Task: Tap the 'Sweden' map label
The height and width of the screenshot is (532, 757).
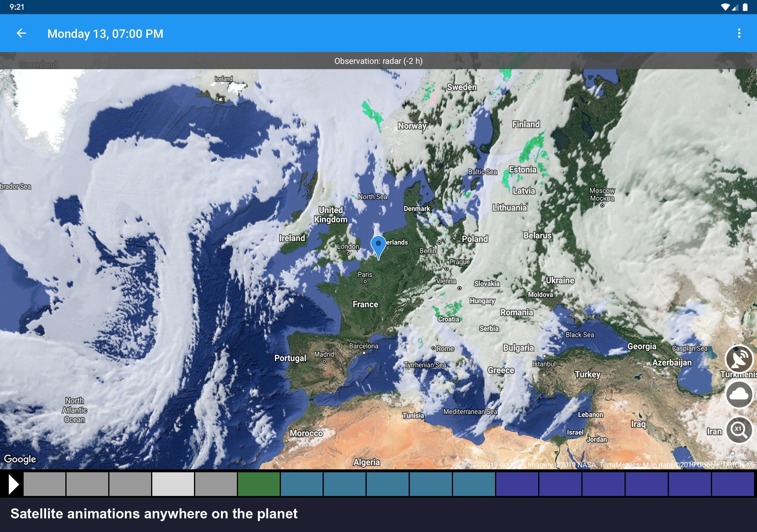Action: tap(462, 87)
